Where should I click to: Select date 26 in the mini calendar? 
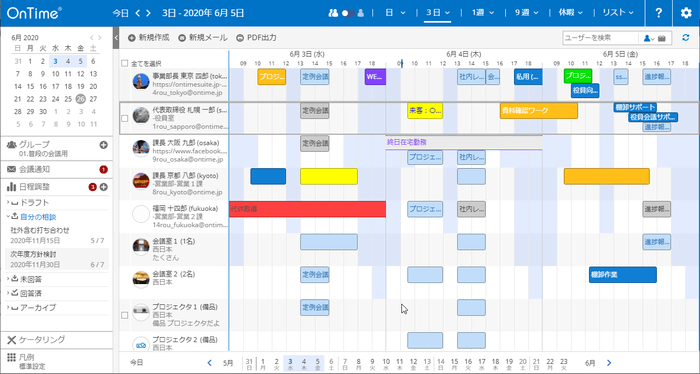[x=80, y=99]
